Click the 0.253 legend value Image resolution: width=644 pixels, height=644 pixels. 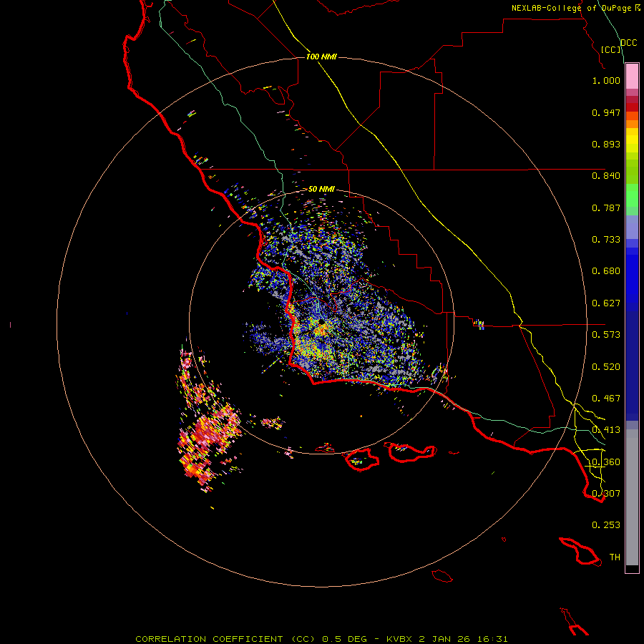[x=606, y=525]
